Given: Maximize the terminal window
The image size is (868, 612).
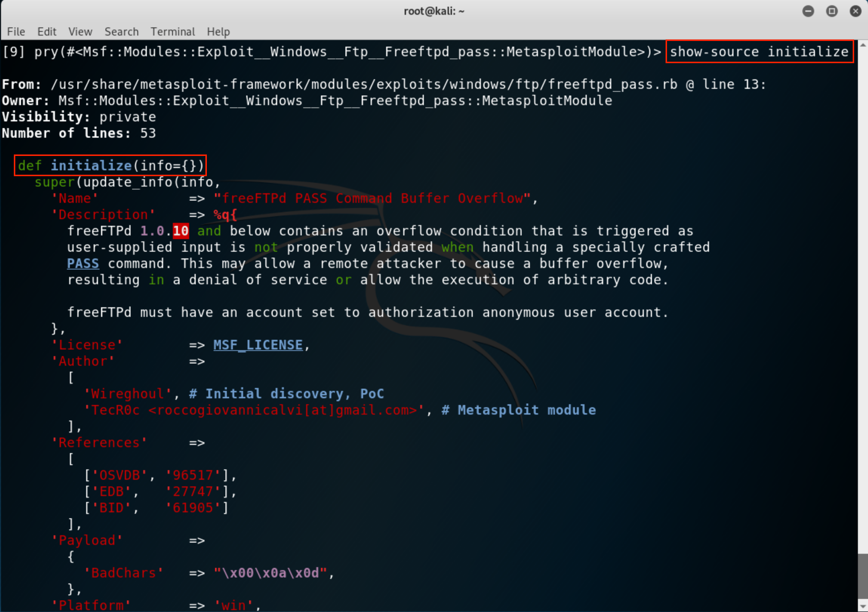Looking at the screenshot, I should [832, 11].
